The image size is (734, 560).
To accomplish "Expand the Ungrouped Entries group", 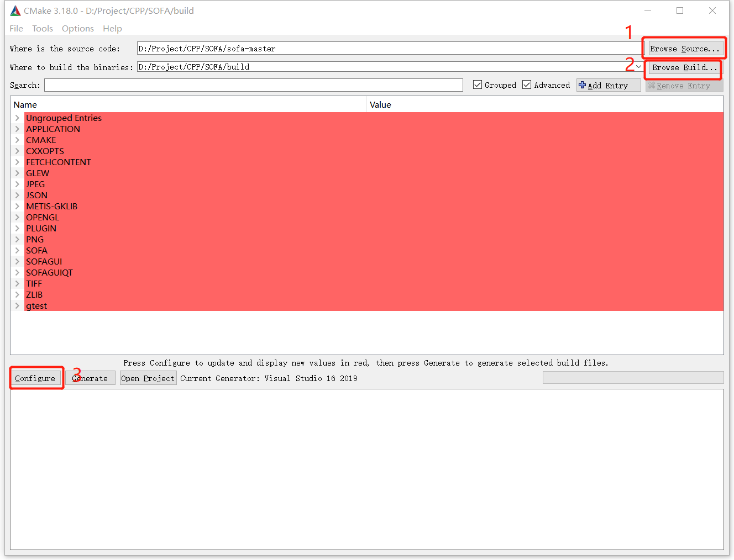I will click(17, 118).
